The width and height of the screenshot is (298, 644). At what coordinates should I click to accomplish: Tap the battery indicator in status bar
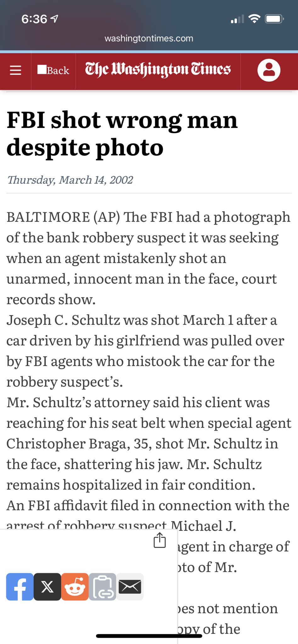274,19
